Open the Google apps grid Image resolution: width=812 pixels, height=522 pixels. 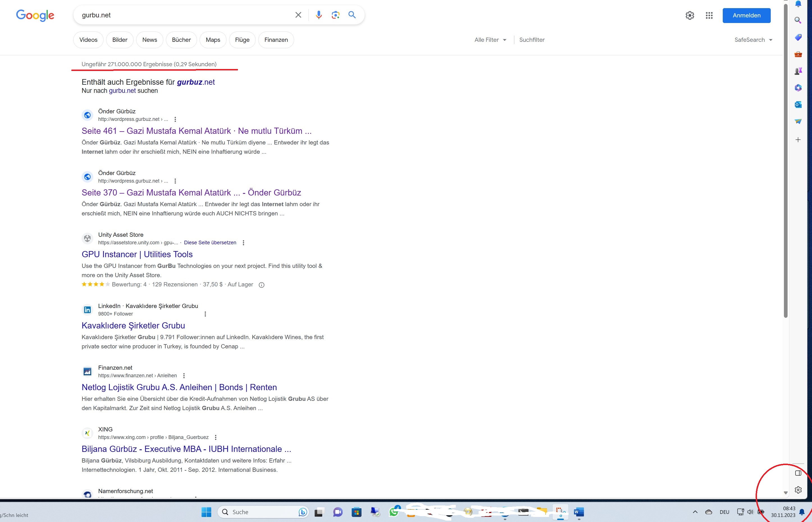tap(709, 15)
